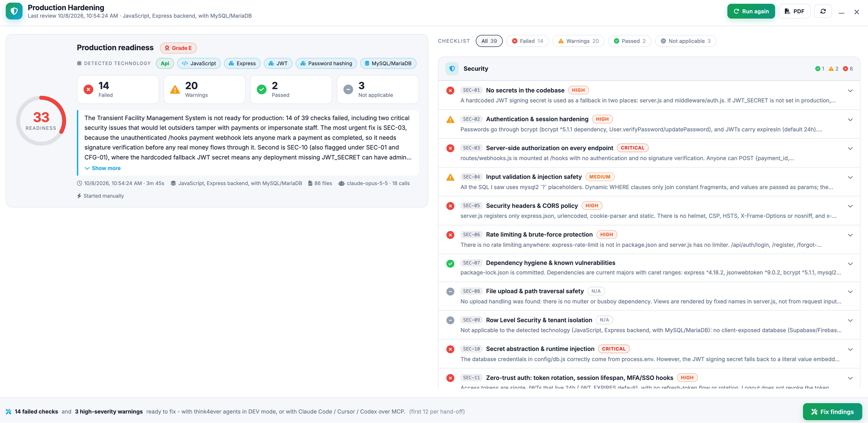Viewport: 868px width, 423px height.
Task: Click the MySQL/MariaDB technology tag
Action: pos(388,63)
